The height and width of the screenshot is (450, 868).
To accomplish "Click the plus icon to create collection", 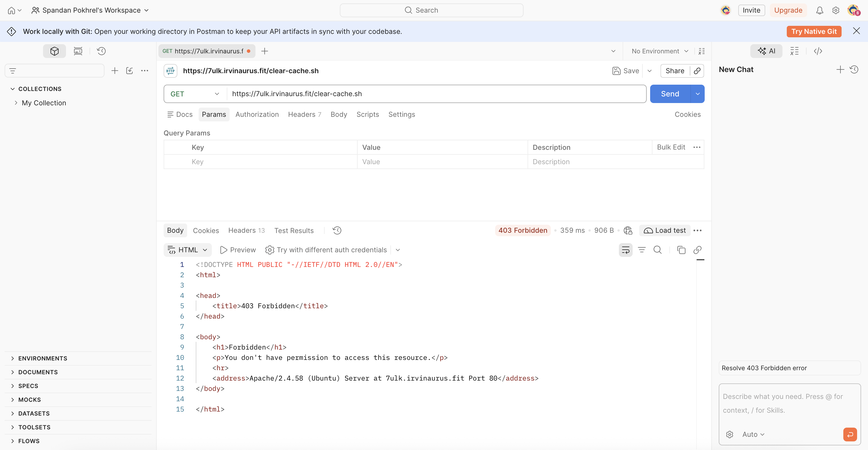I will [x=115, y=70].
